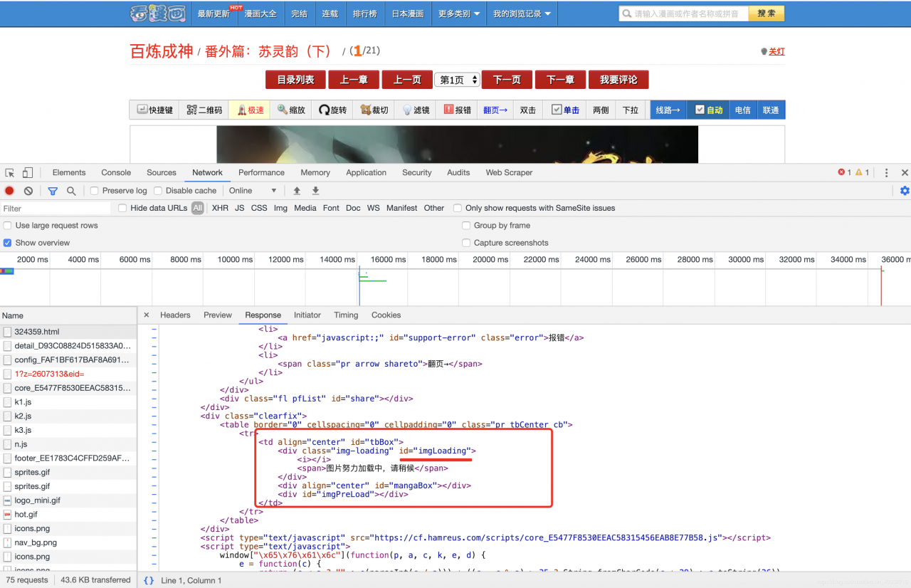The height and width of the screenshot is (588, 911).
Task: Close the request details pane
Action: tap(147, 315)
